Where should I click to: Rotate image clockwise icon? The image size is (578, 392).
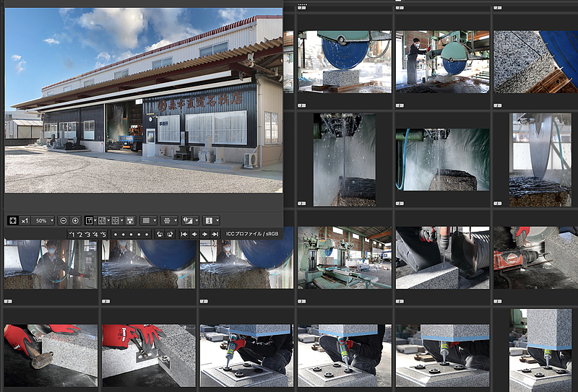[x=170, y=235]
